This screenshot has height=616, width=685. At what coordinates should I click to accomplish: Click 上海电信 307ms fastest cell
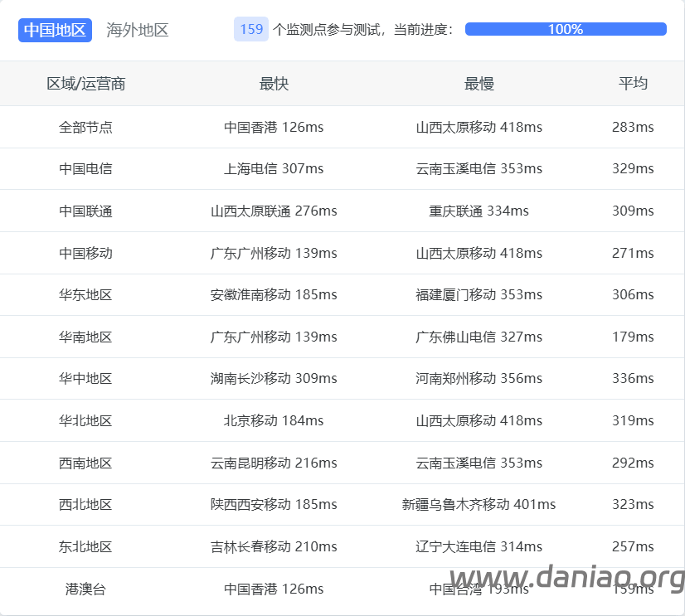(274, 168)
